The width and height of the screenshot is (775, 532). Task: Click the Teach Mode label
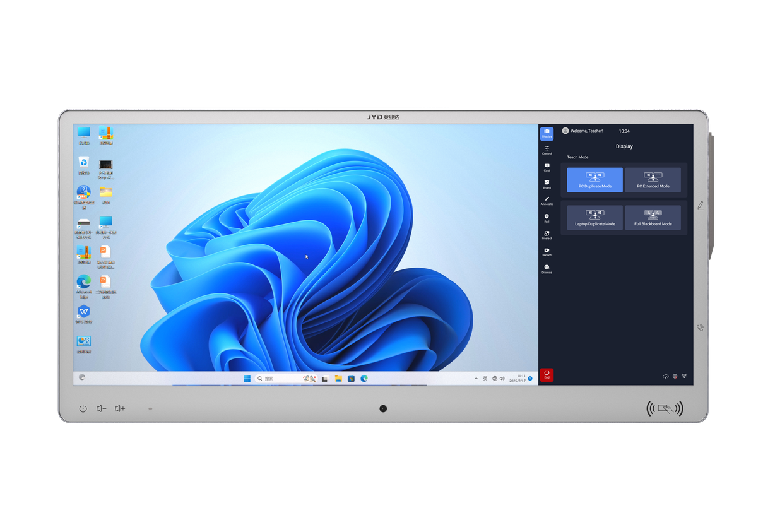577,157
